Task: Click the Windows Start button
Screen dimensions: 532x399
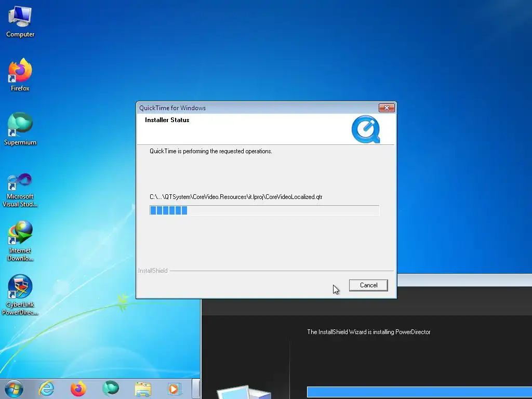Action: click(x=14, y=389)
